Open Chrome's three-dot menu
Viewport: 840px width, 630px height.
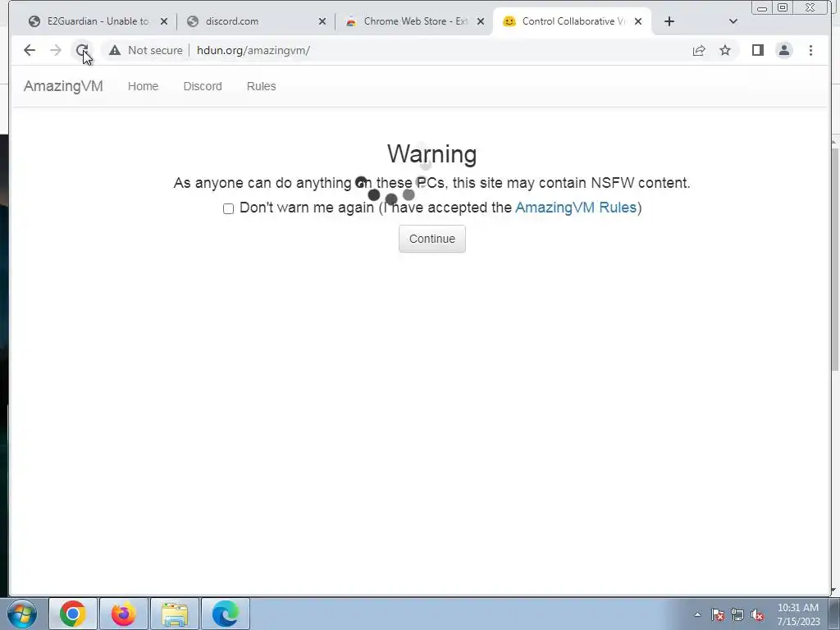810,50
